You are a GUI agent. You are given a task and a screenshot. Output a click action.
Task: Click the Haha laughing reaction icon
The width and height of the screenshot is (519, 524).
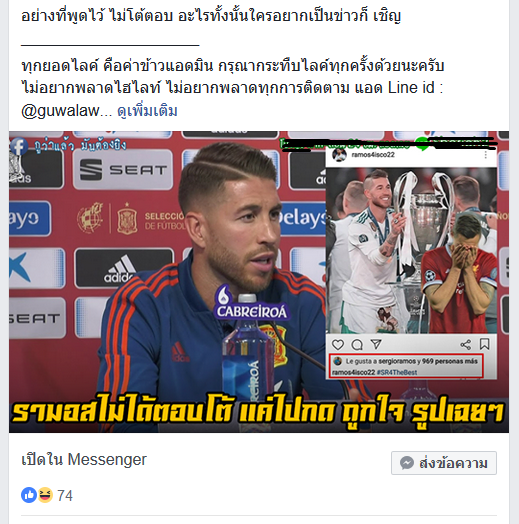pyautogui.click(x=44, y=495)
